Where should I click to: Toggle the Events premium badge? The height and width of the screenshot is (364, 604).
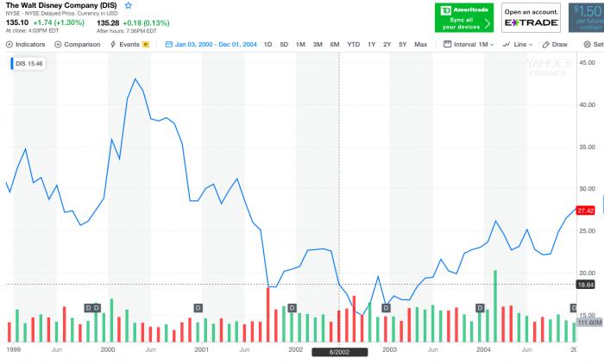click(x=146, y=44)
